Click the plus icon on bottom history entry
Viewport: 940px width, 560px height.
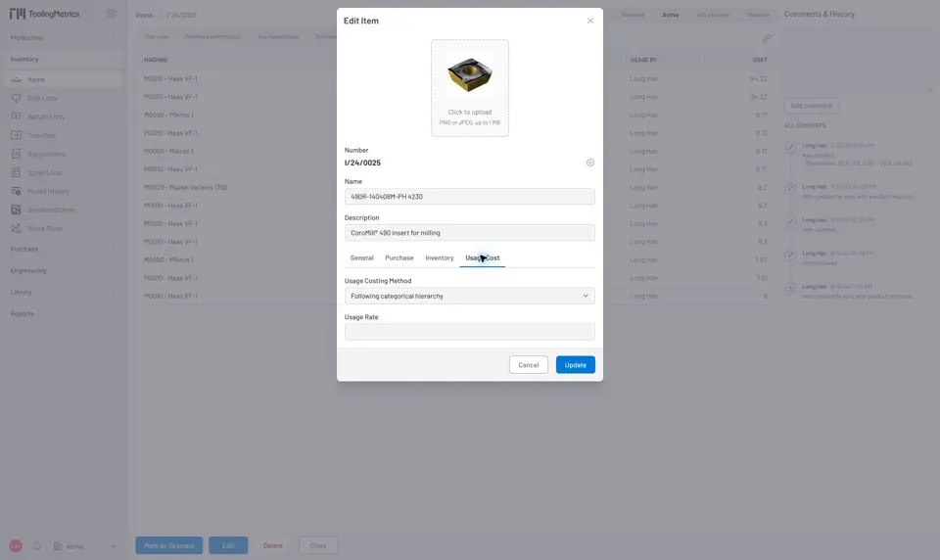[x=791, y=289]
